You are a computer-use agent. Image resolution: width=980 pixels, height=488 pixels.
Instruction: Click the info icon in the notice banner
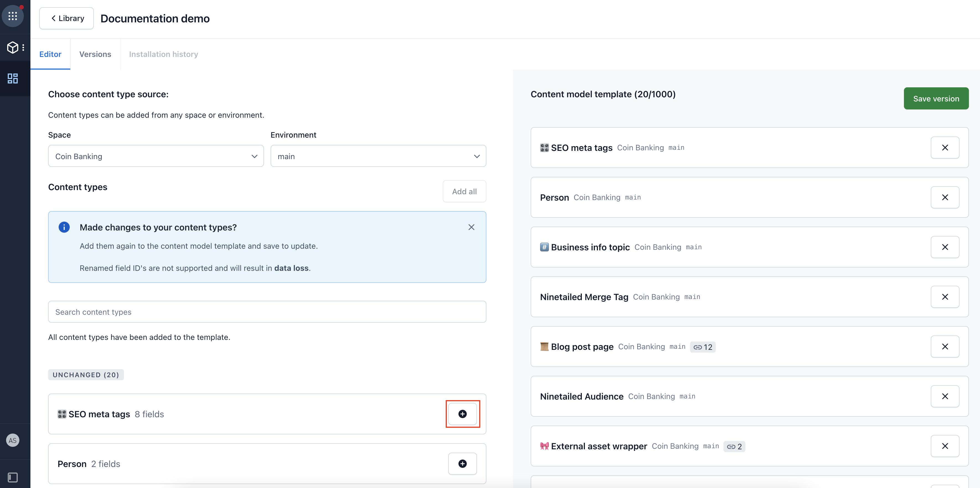(x=63, y=227)
